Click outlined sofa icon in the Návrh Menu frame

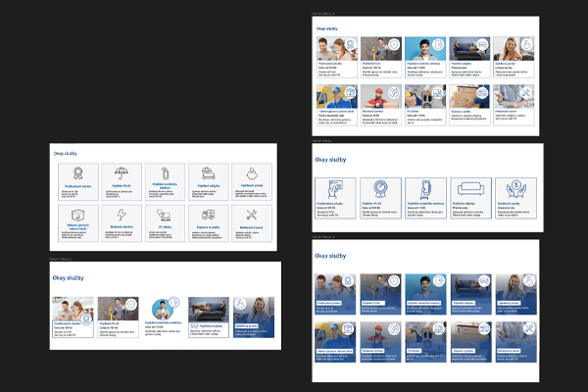click(x=470, y=189)
